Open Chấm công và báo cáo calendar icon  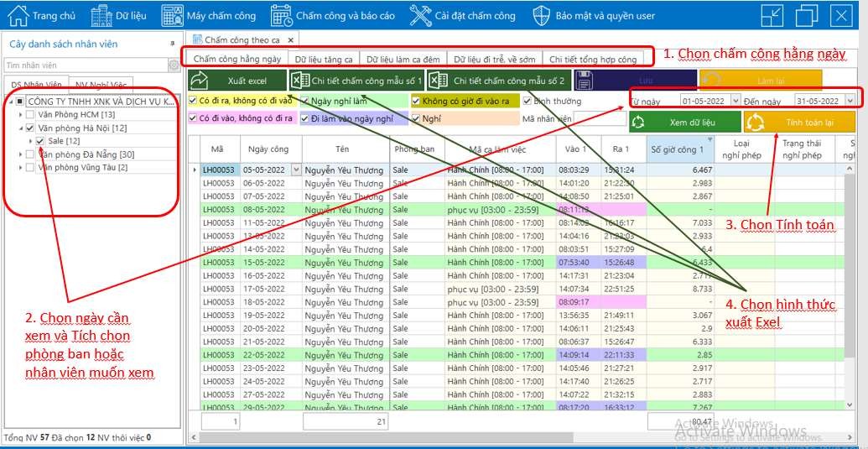[282, 16]
